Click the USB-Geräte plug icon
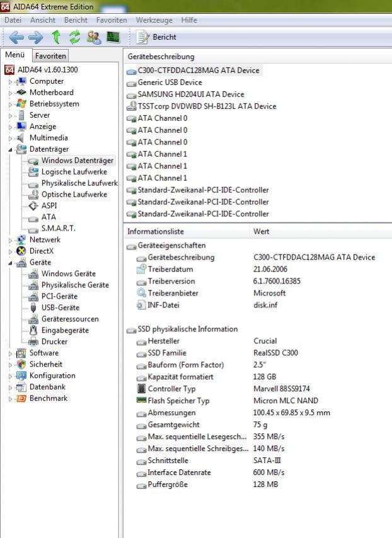The height and width of the screenshot is (538, 392). coord(33,308)
